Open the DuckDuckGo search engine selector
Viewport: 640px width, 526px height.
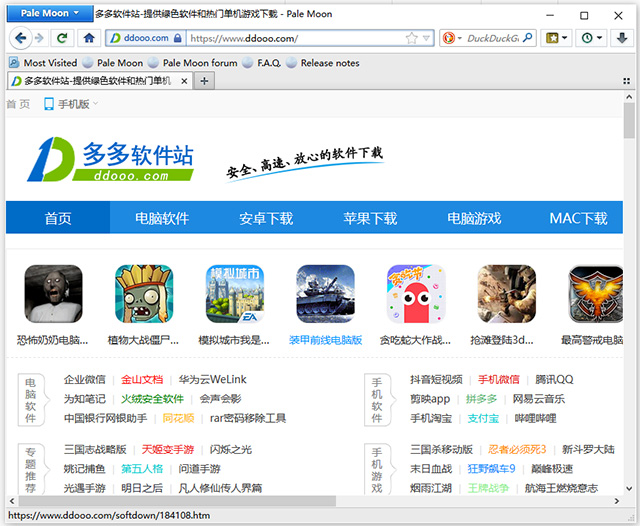452,38
